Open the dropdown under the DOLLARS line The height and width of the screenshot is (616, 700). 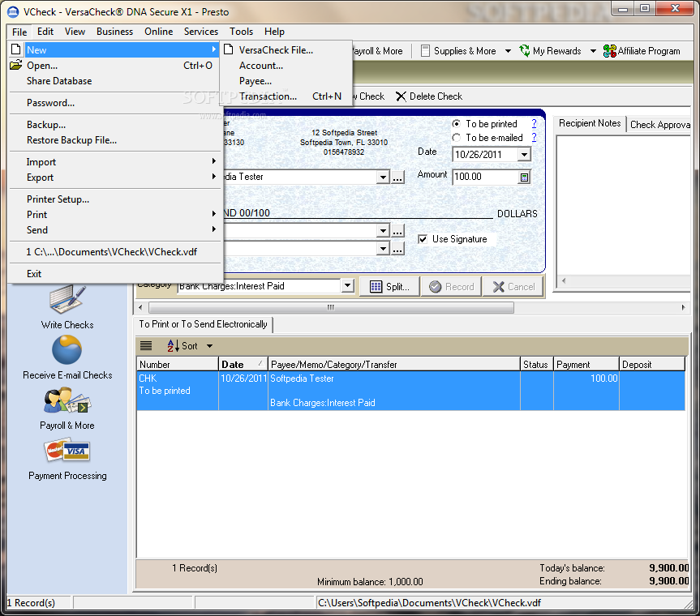[383, 231]
